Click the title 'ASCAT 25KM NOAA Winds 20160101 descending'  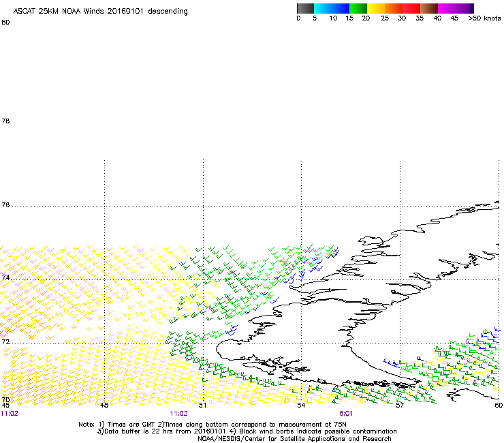coord(100,12)
